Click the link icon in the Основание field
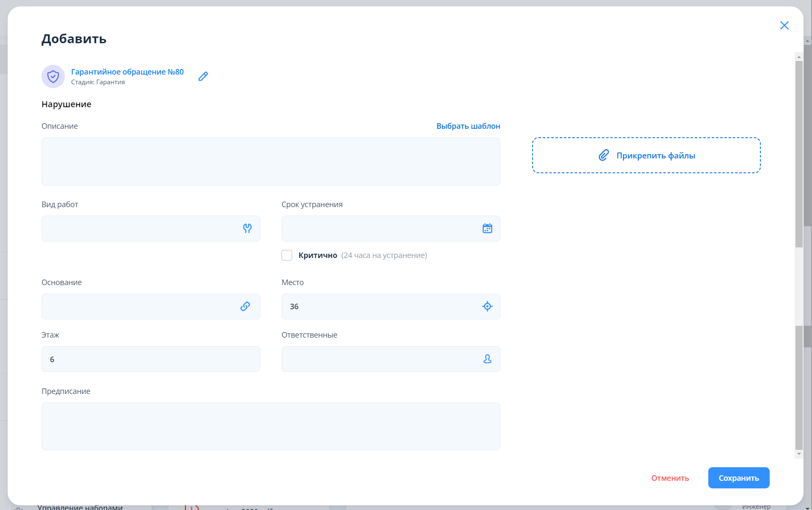The height and width of the screenshot is (510, 812). (x=245, y=307)
